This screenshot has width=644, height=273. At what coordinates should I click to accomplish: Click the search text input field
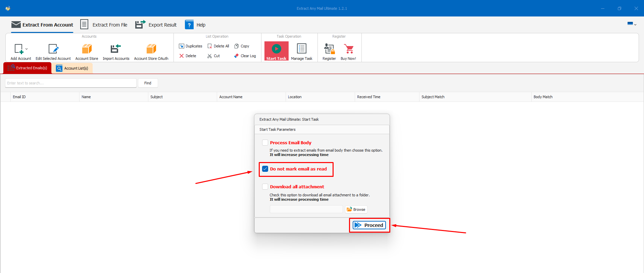(70, 83)
